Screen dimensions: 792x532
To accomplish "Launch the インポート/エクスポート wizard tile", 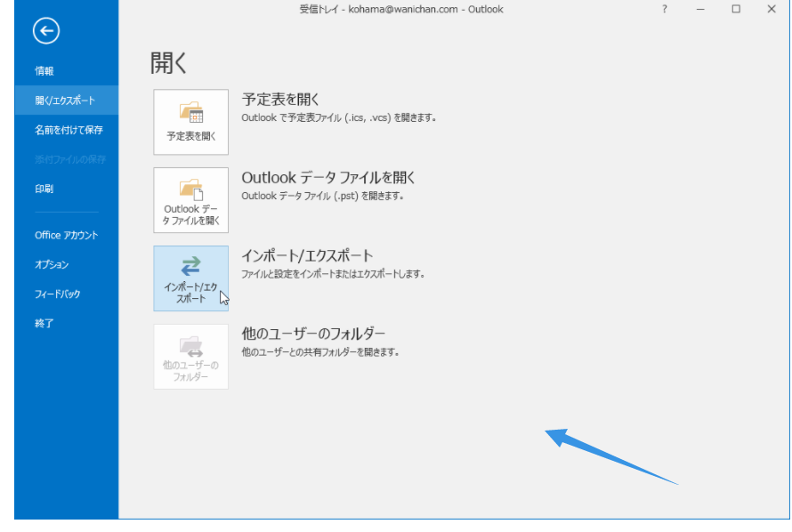I will coord(191,278).
